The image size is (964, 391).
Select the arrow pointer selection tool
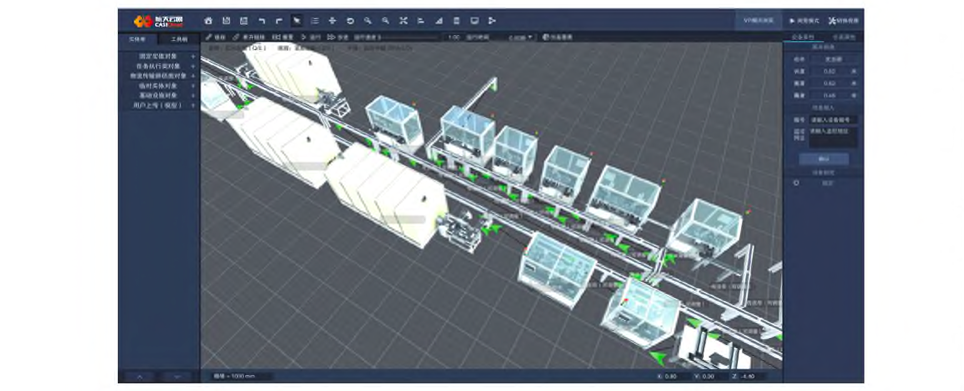[297, 21]
